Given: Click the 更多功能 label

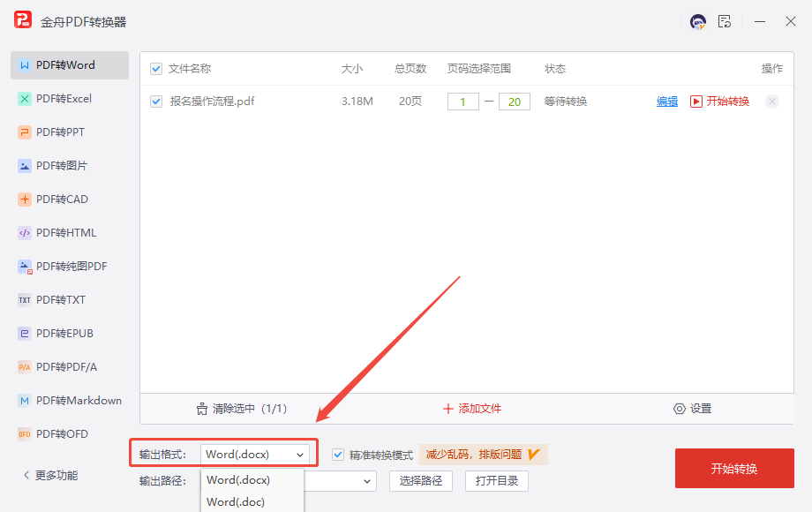Looking at the screenshot, I should tap(56, 475).
